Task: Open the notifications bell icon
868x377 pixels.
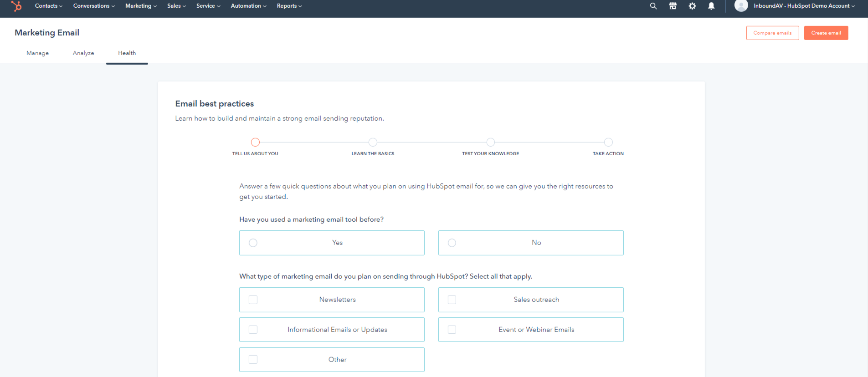Action: [711, 6]
